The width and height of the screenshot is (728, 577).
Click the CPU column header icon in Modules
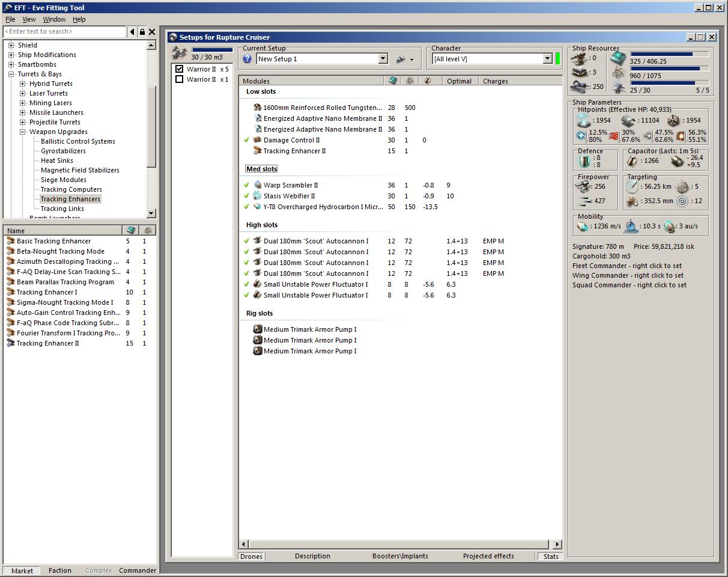[x=392, y=81]
